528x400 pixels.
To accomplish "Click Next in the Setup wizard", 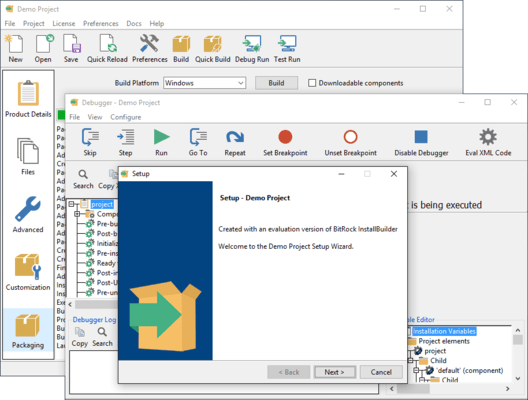I will (x=334, y=372).
